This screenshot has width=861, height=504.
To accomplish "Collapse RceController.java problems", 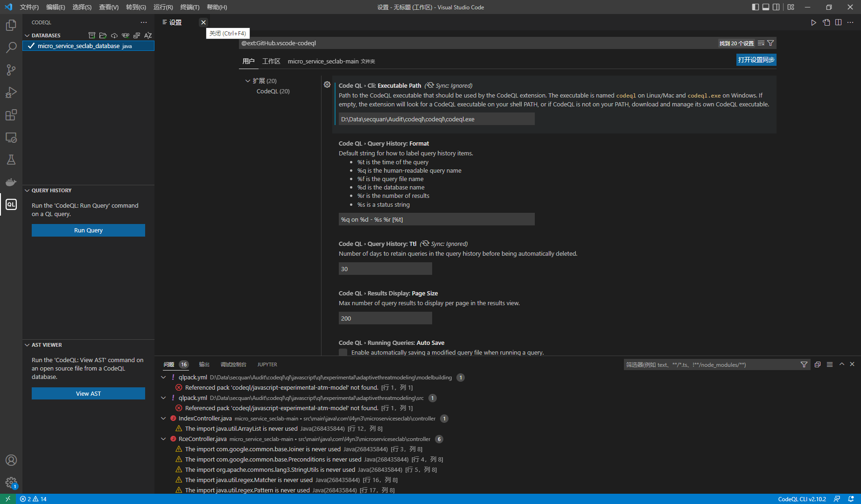I will point(163,439).
